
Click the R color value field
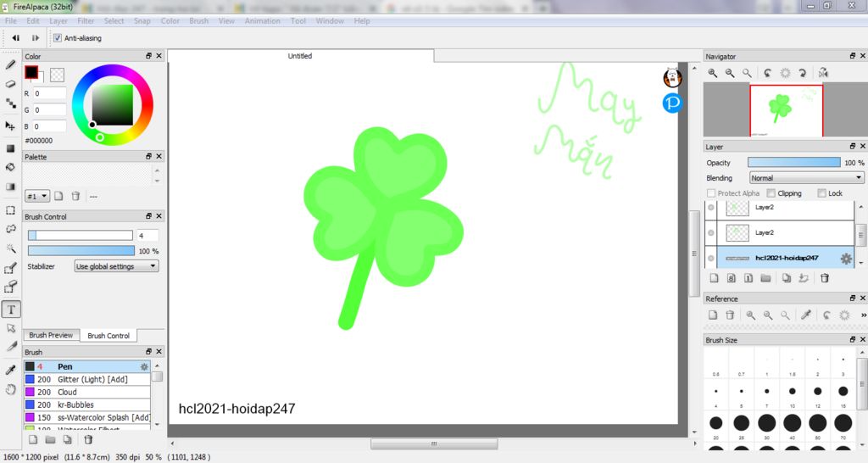(50, 93)
